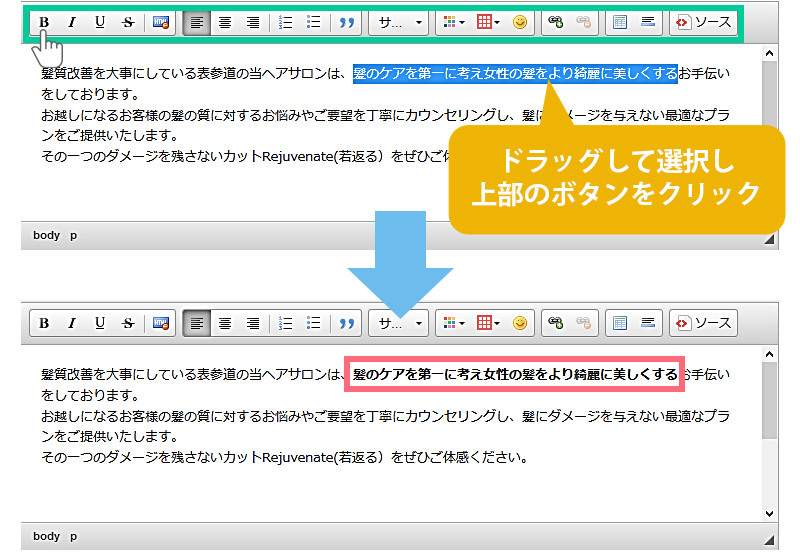The height and width of the screenshot is (559, 800).
Task: Open text color picker in top toolbar
Action: (x=453, y=23)
